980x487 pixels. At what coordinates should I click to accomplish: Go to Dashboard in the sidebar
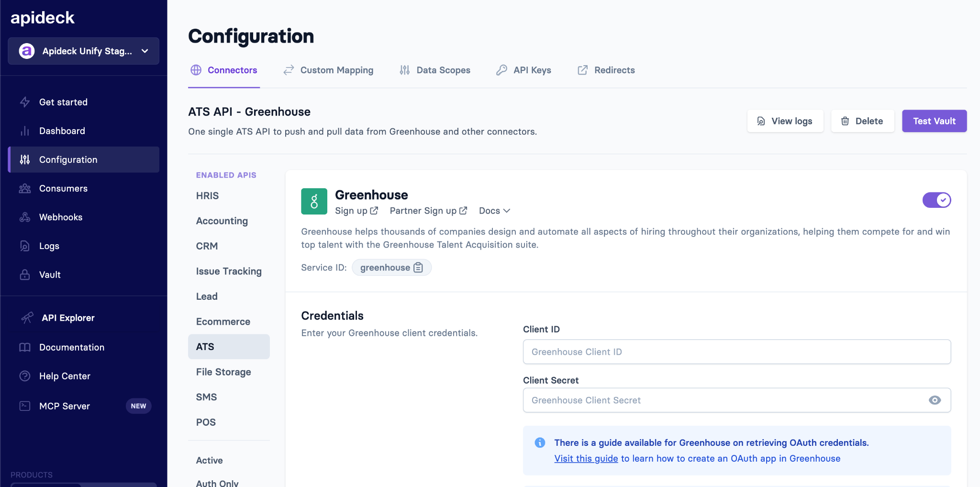[84, 131]
